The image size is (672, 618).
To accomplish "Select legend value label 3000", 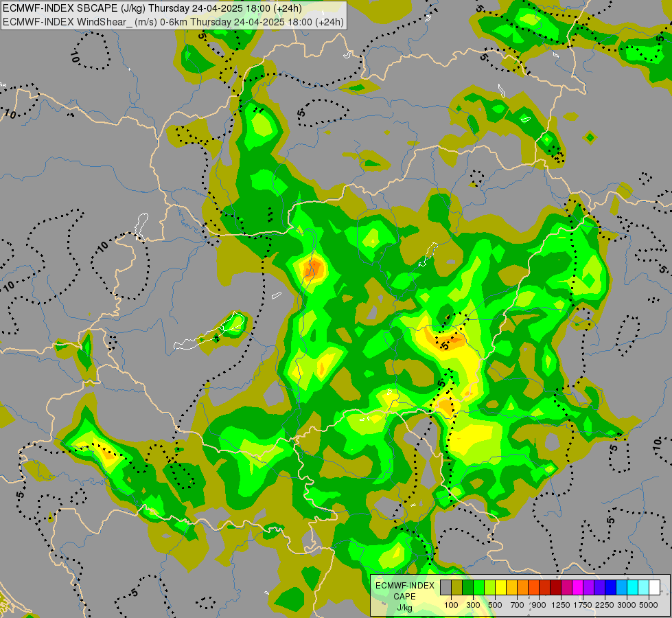I will (x=627, y=605).
